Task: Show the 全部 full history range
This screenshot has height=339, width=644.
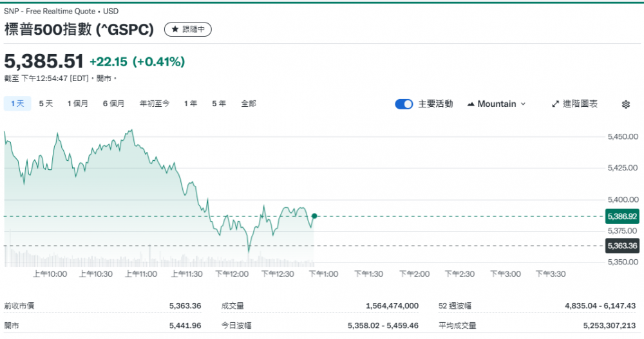Action: coord(248,104)
